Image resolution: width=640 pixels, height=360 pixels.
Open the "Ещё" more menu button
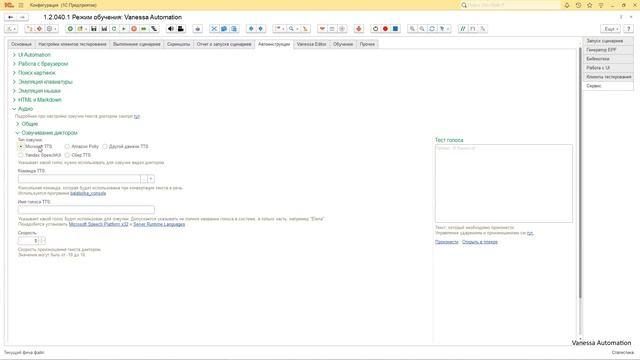tap(611, 29)
